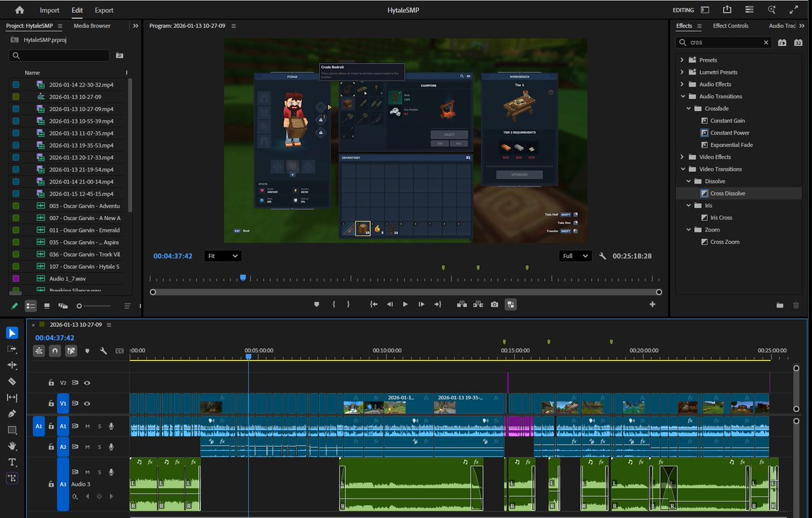Open timeline display settings wrench
The width and height of the screenshot is (812, 518).
pyautogui.click(x=104, y=351)
